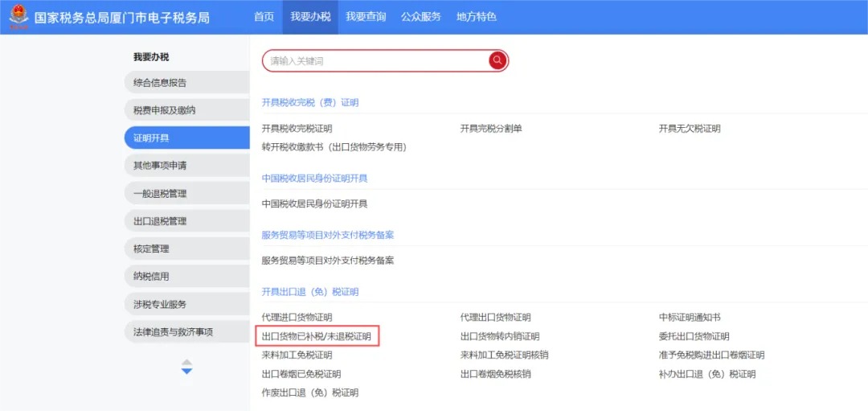Image resolution: width=868 pixels, height=411 pixels.
Task: Select 证明开具 sidebar item
Action: point(186,138)
